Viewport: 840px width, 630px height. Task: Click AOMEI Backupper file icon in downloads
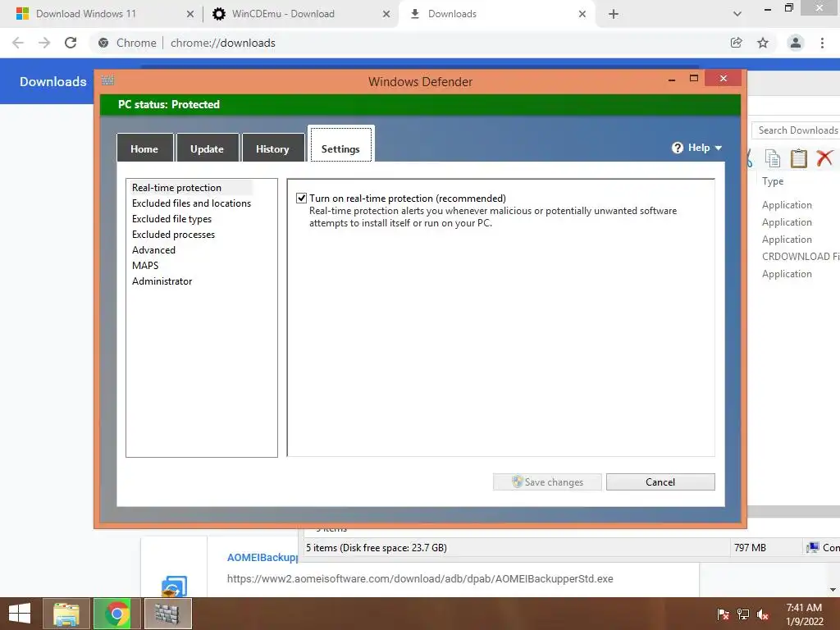[x=174, y=586]
